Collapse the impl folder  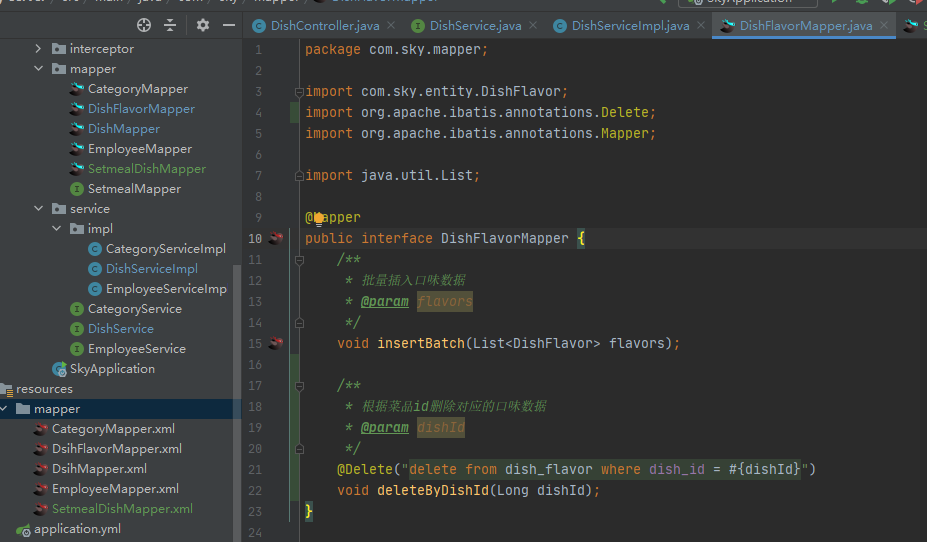point(57,228)
